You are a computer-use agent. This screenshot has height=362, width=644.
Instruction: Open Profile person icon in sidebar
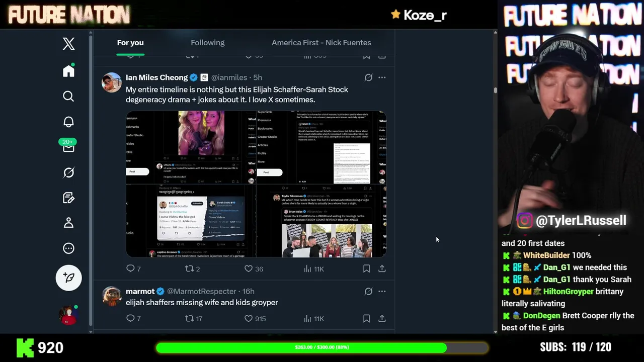[x=68, y=223]
